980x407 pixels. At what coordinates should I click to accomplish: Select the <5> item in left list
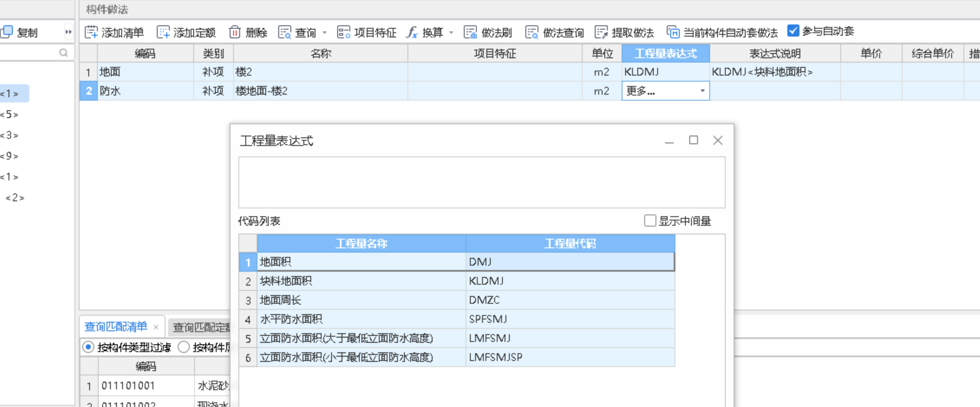tap(9, 114)
